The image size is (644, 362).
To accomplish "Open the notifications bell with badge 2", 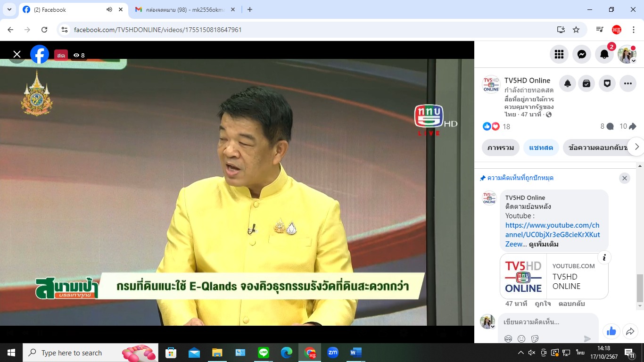I will 604,55.
